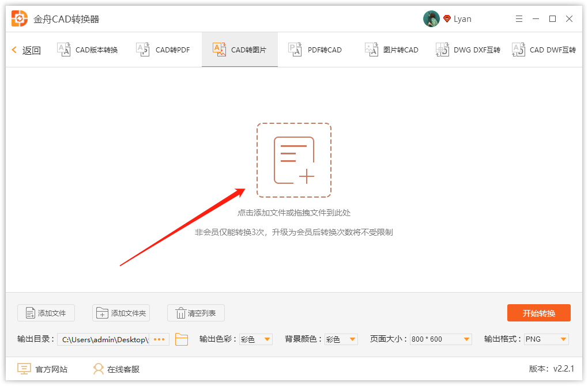Go back using the 返回 button

click(25, 50)
